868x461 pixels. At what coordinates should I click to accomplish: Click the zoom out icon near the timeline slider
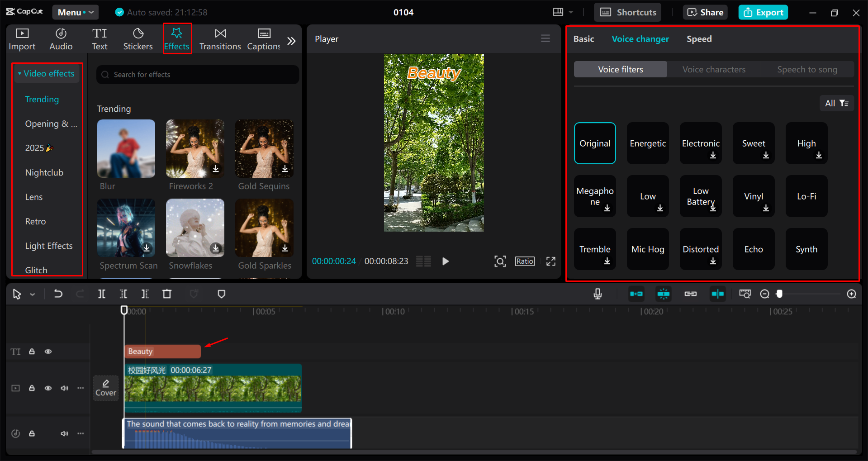click(x=764, y=294)
